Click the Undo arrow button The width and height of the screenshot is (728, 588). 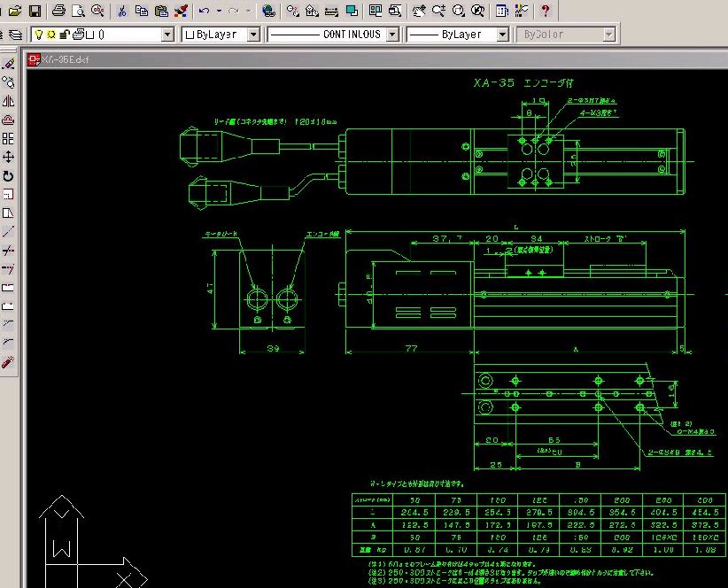204,12
